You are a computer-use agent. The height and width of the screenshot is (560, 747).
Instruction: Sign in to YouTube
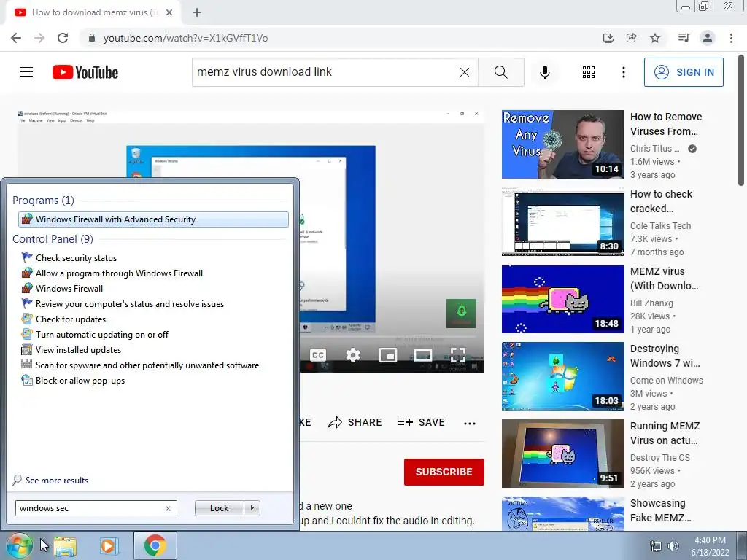click(x=684, y=72)
